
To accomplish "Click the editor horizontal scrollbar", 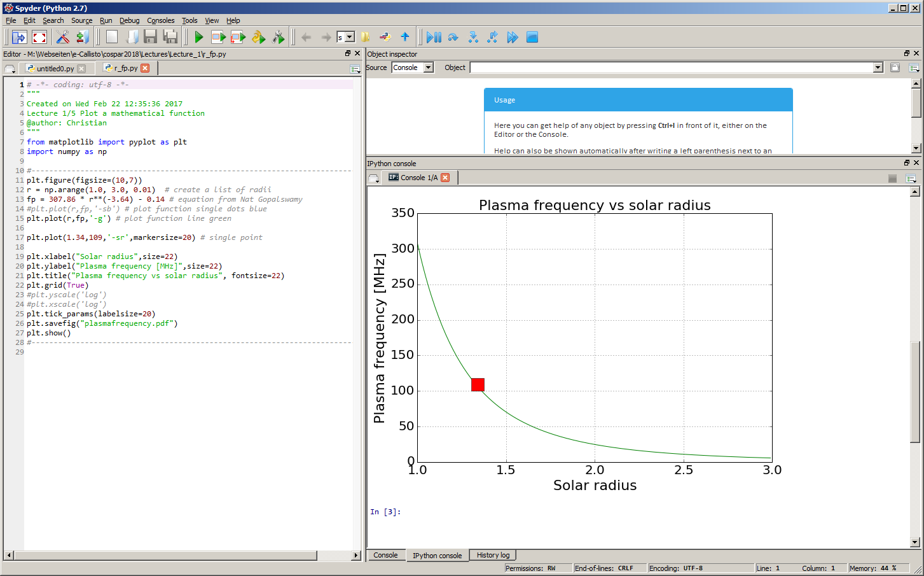I will (x=182, y=556).
